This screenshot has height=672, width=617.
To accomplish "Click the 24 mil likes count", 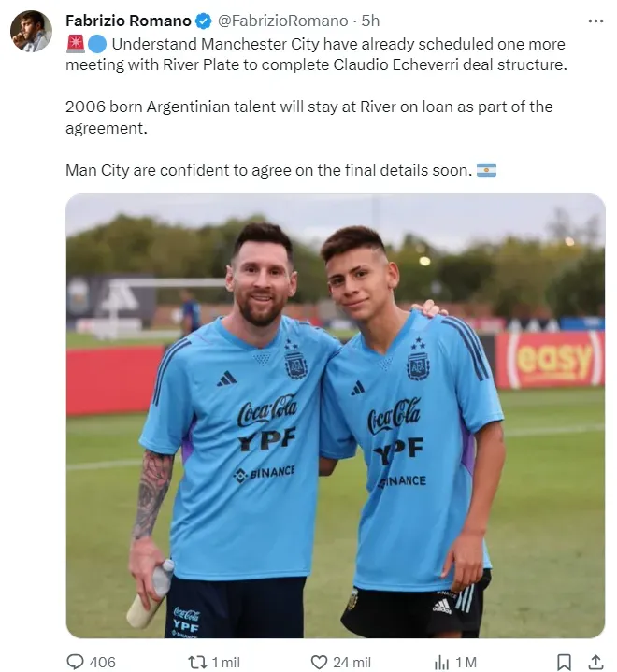I will (x=352, y=662).
